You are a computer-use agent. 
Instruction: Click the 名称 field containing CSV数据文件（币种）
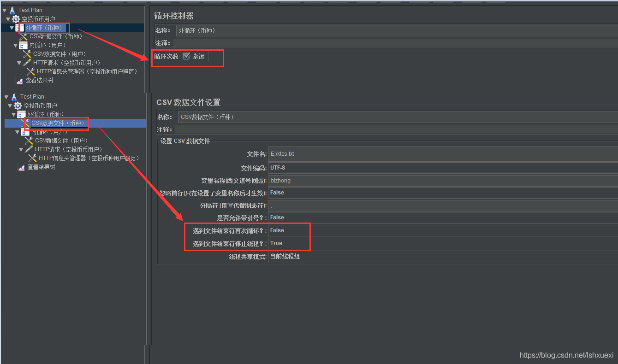(398, 117)
